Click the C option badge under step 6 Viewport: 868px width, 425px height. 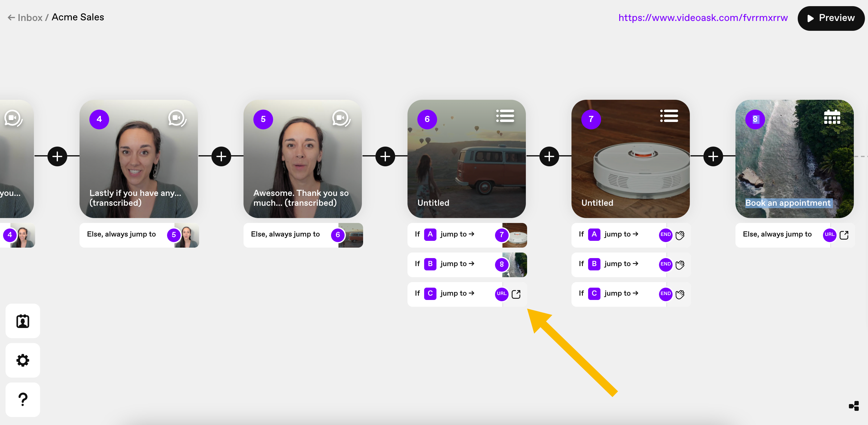point(430,293)
